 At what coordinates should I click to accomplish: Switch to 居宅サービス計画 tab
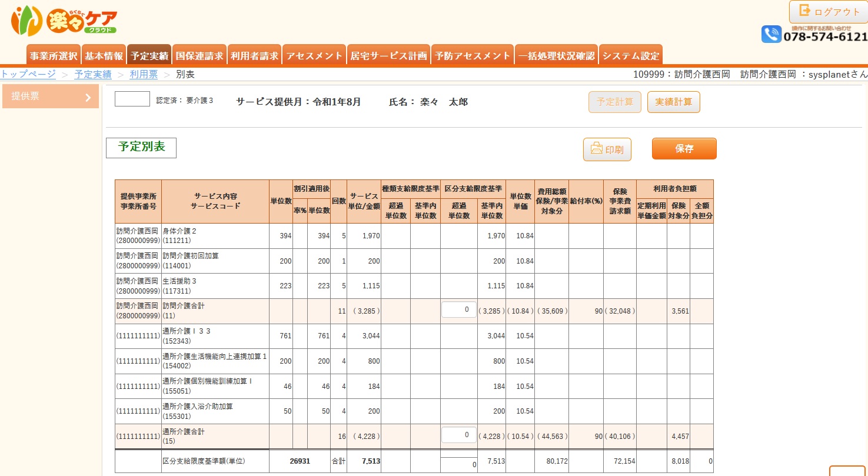[x=388, y=56]
